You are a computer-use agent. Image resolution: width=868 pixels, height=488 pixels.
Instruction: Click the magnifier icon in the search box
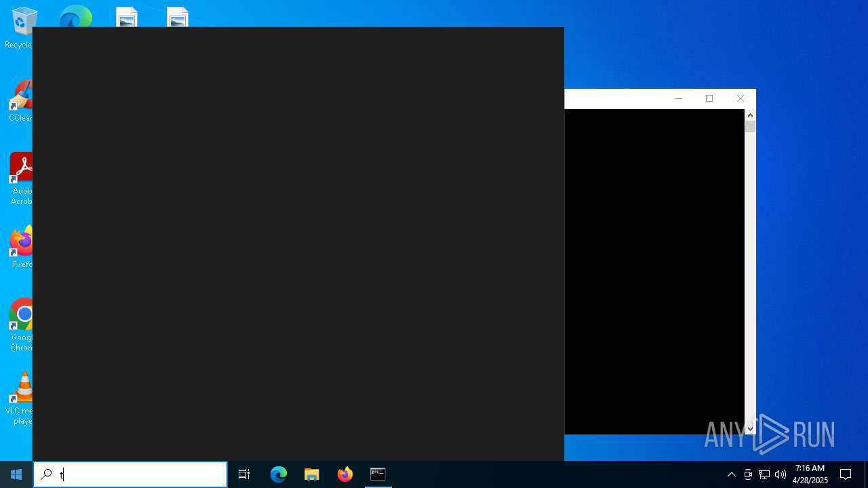tap(46, 474)
